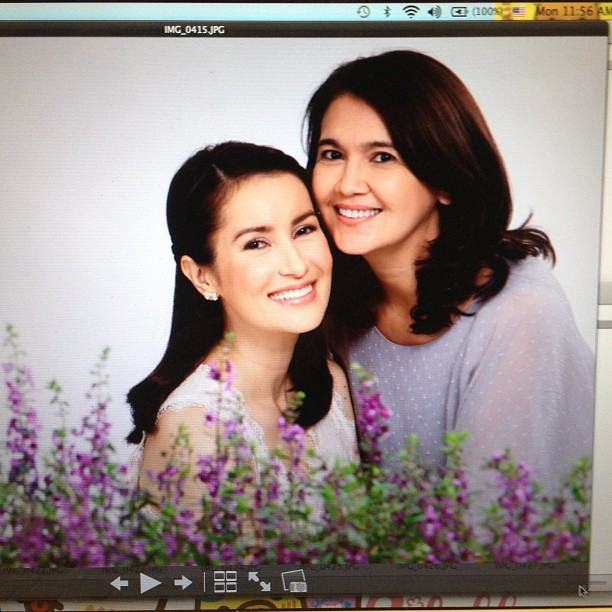The image size is (612, 612).
Task: Click the Bluetooth status icon
Action: tap(387, 11)
